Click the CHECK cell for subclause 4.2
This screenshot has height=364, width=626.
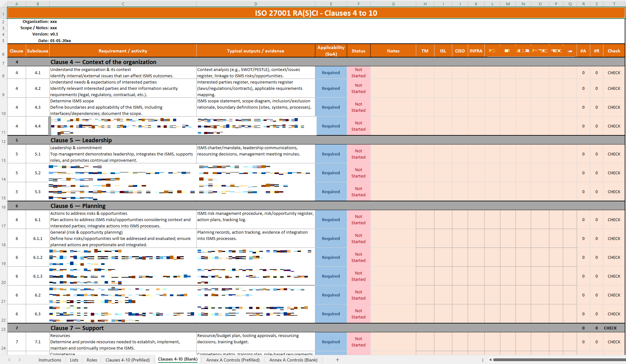(614, 88)
